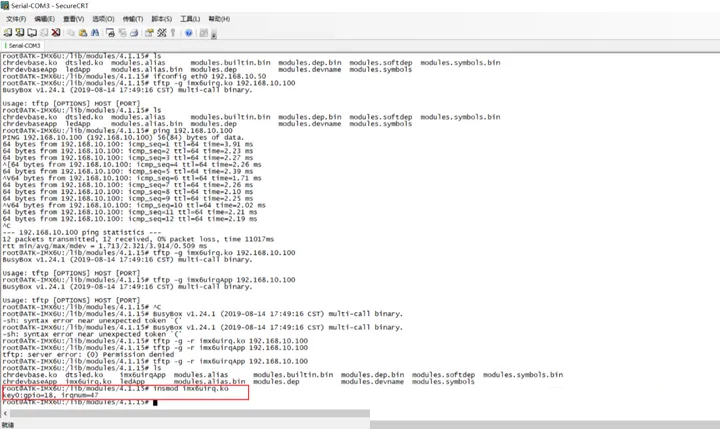Open the 编辑(E) menu
The width and height of the screenshot is (720, 429).
[x=45, y=19]
